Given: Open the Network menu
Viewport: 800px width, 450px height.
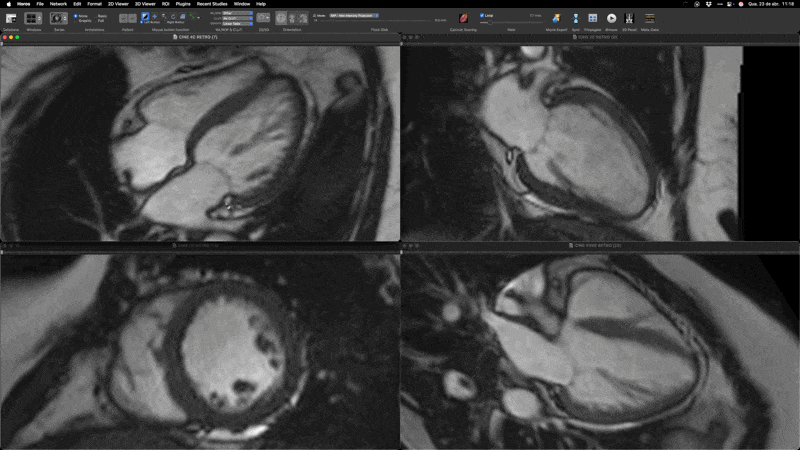Looking at the screenshot, I should pos(58,4).
